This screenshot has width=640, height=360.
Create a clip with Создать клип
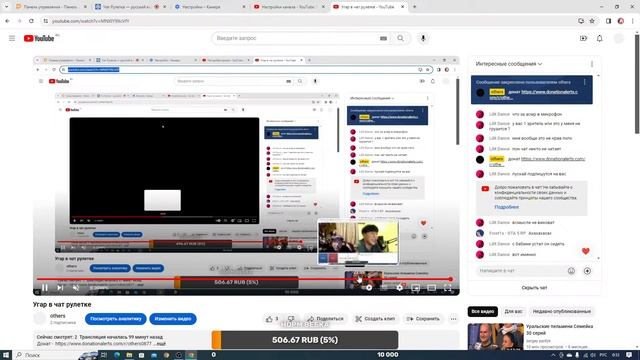click(x=375, y=319)
